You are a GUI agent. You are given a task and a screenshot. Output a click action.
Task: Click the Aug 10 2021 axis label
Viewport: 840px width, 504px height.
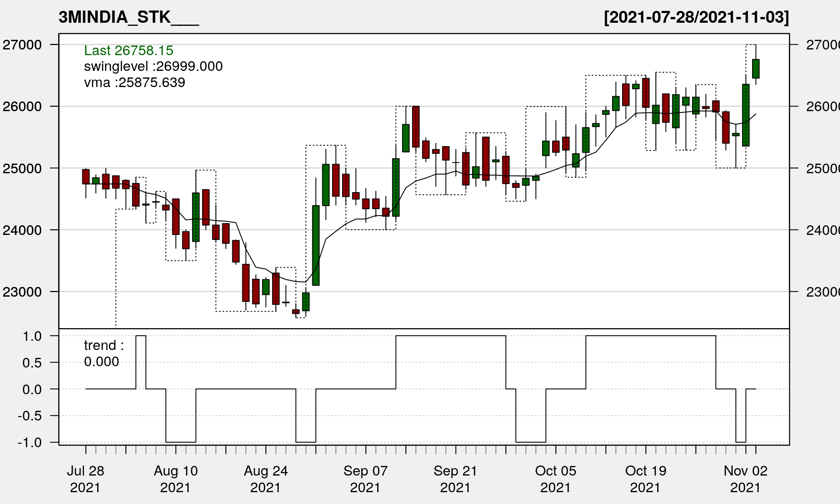point(175,479)
